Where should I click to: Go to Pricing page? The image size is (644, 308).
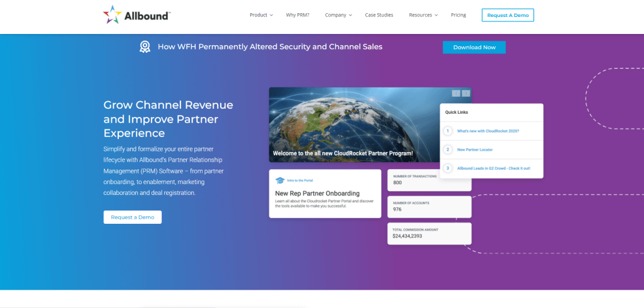coord(458,15)
